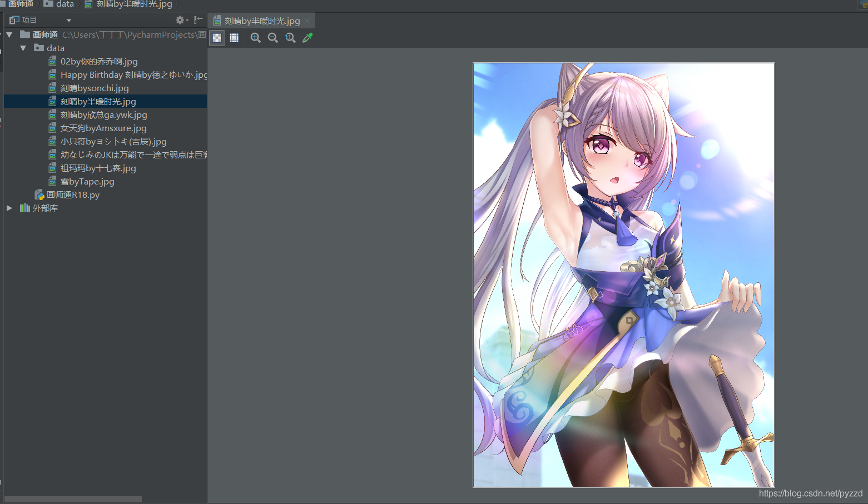This screenshot has height=504, width=868.
Task: Click the Python file icon beside 画师通R18.py
Action: [39, 194]
